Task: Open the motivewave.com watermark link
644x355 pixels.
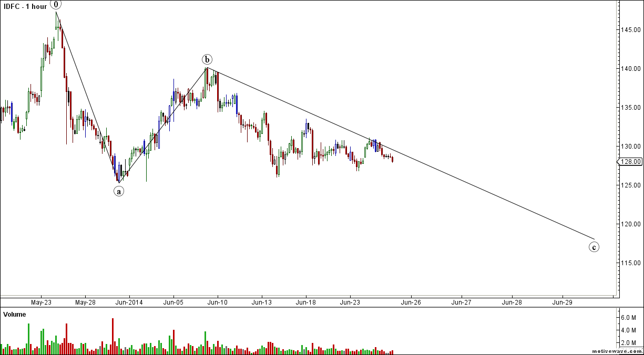Action: coord(617,350)
